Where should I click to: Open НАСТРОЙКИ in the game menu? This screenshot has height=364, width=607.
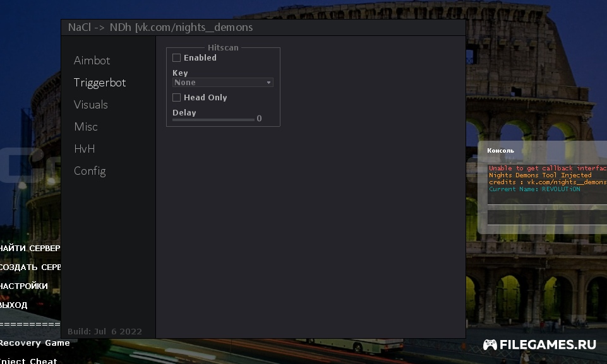[24, 286]
